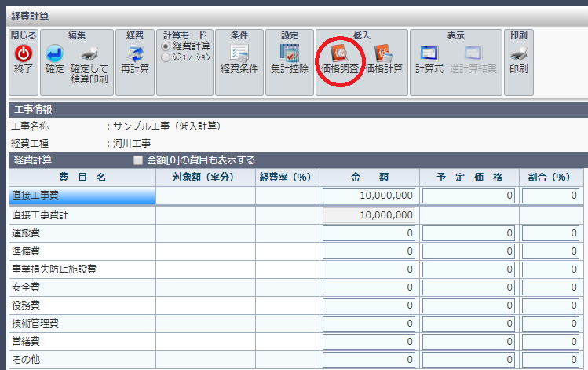Click the 終了 power icon
Viewport: 588px width, 370px height.
pos(24,53)
